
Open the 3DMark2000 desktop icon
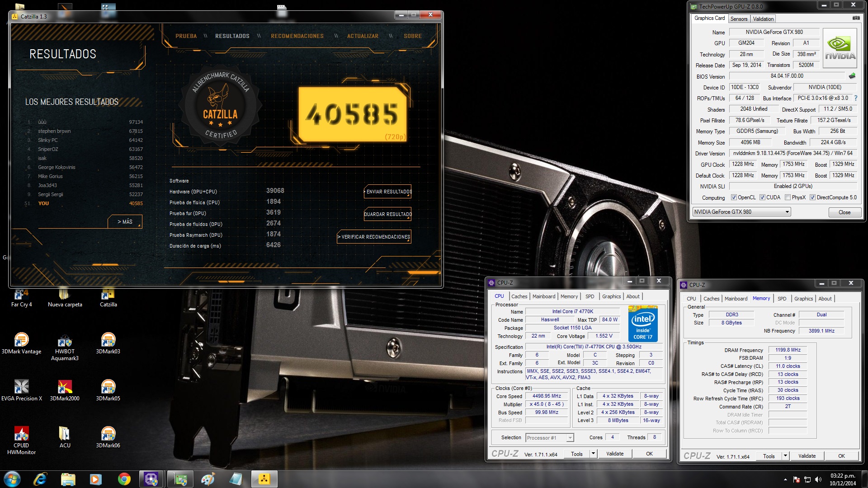click(x=65, y=390)
